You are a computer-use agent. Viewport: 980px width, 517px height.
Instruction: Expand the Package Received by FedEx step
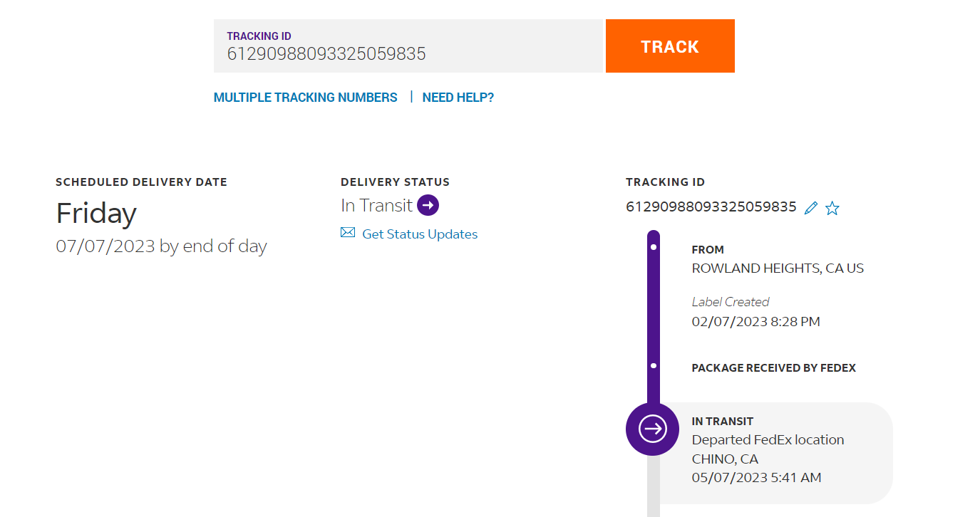[x=773, y=368]
